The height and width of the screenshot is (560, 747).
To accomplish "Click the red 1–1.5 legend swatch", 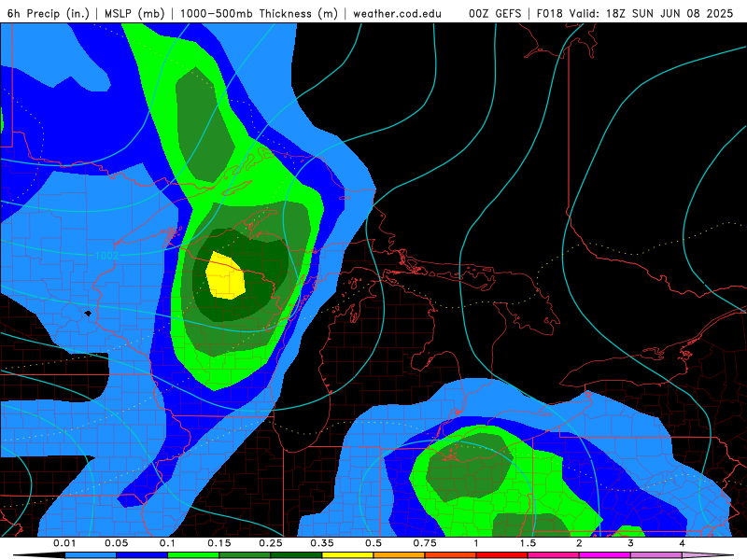I will pyautogui.click(x=502, y=555).
